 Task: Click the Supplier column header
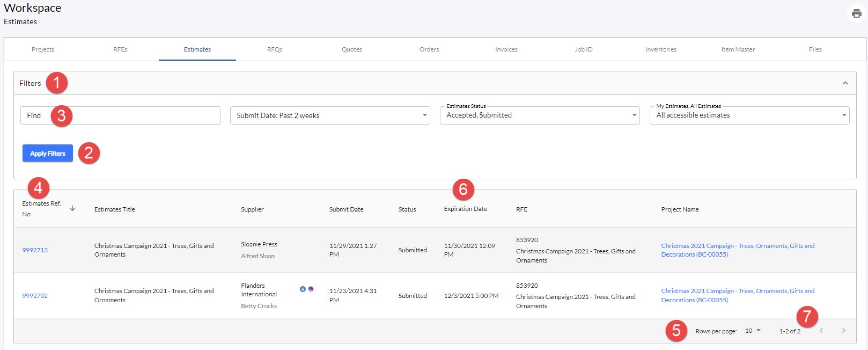(252, 209)
